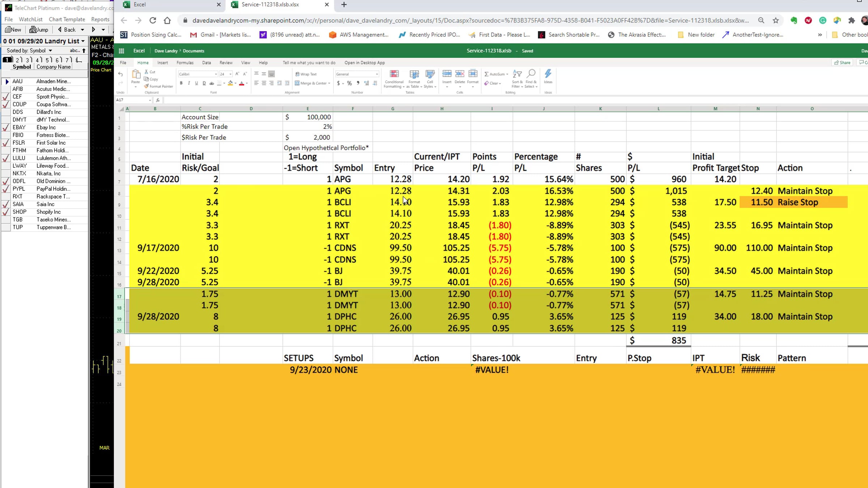868x488 pixels.
Task: Apply comma style number format
Action: (x=358, y=83)
